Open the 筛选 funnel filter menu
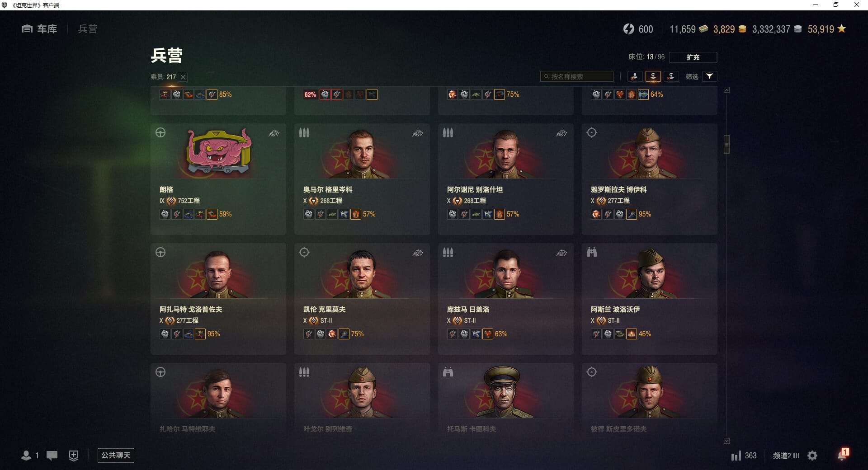The height and width of the screenshot is (470, 868). point(710,76)
